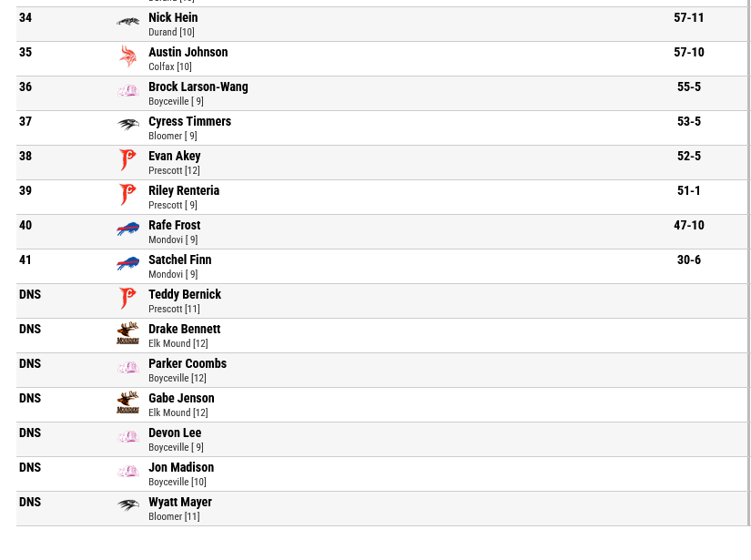
Task: Select Riley Renteria's name
Action: point(184,190)
